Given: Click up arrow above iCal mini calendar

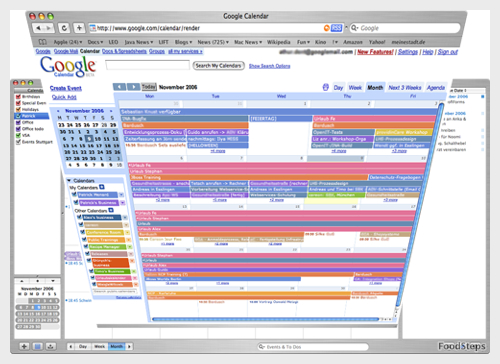Looking at the screenshot, I should [x=22, y=281].
